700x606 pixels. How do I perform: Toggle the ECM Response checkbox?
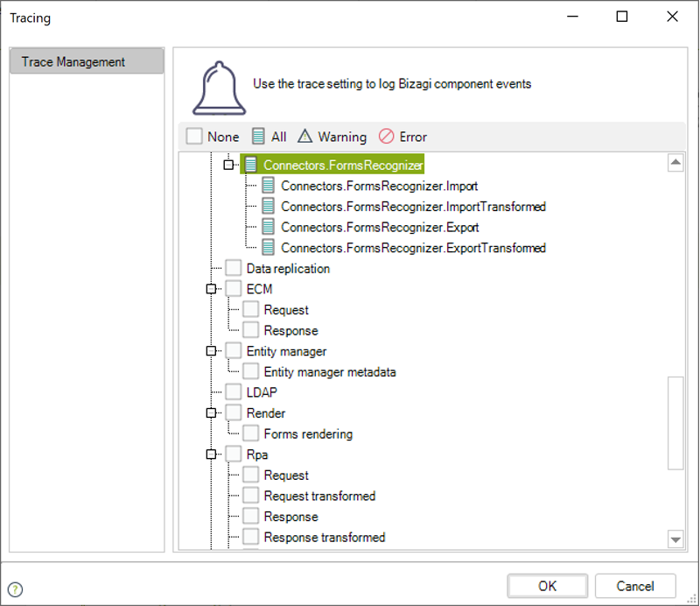click(x=250, y=330)
